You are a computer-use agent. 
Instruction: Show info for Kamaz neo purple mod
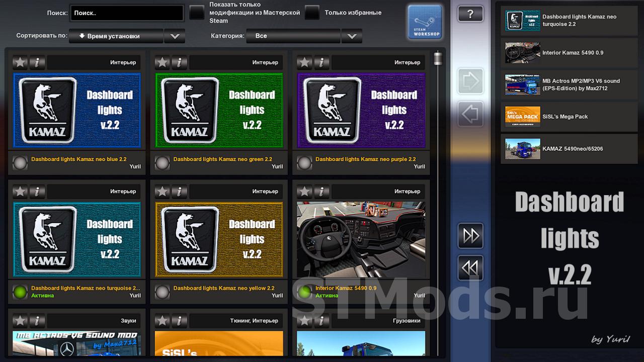coord(321,62)
